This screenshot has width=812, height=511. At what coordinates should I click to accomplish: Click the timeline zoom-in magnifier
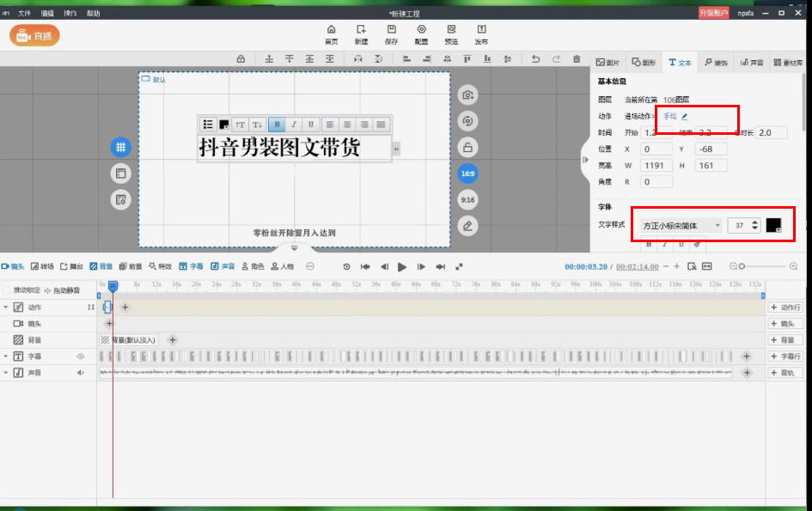click(x=793, y=266)
